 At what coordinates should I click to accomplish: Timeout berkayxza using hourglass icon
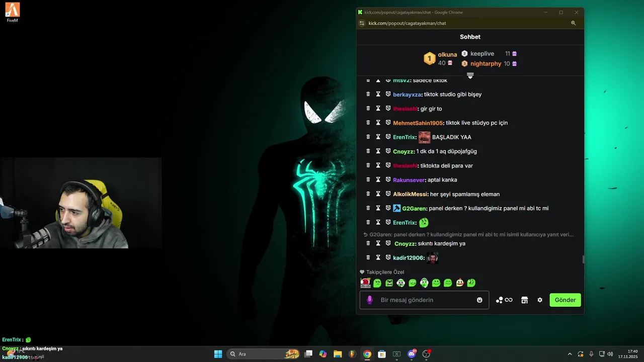tap(378, 94)
